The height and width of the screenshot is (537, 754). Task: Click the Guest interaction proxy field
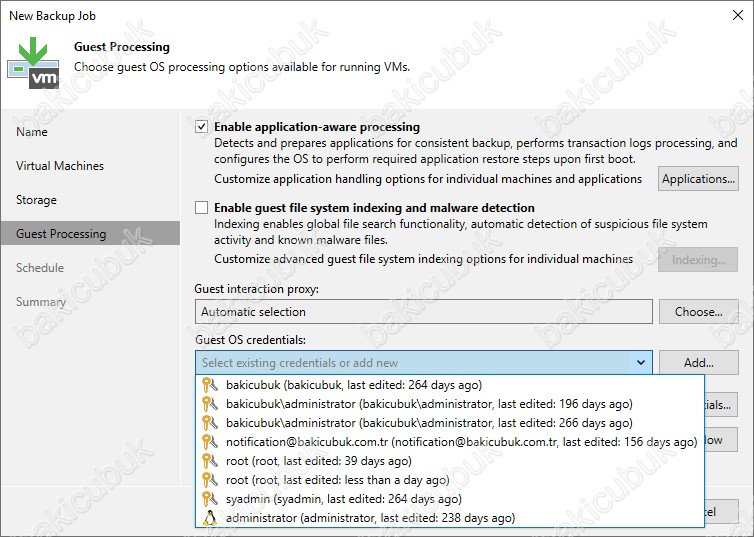click(424, 312)
